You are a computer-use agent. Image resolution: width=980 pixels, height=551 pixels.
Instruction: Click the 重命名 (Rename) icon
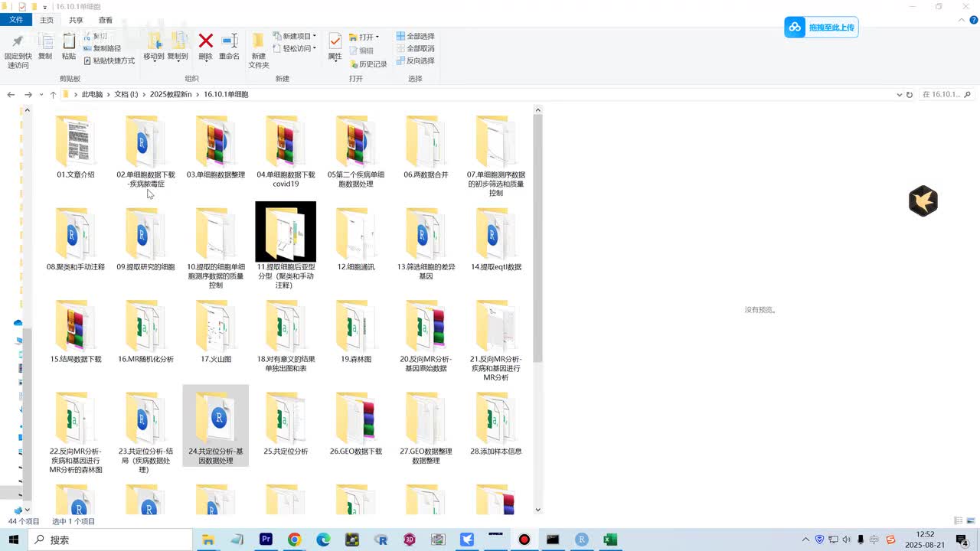(230, 47)
